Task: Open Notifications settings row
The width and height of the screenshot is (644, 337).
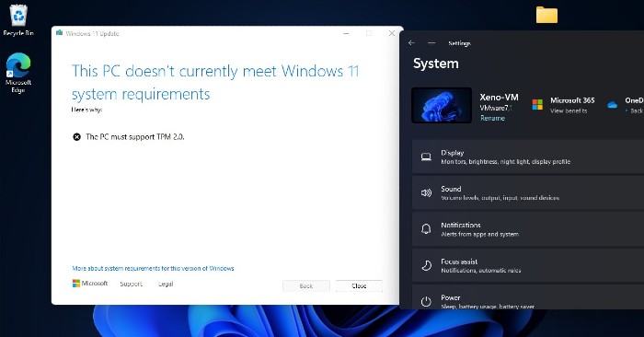Action: (x=528, y=229)
